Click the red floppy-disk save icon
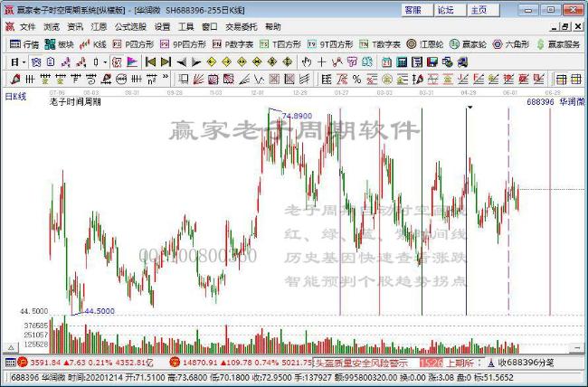The image size is (588, 387). coord(432,61)
